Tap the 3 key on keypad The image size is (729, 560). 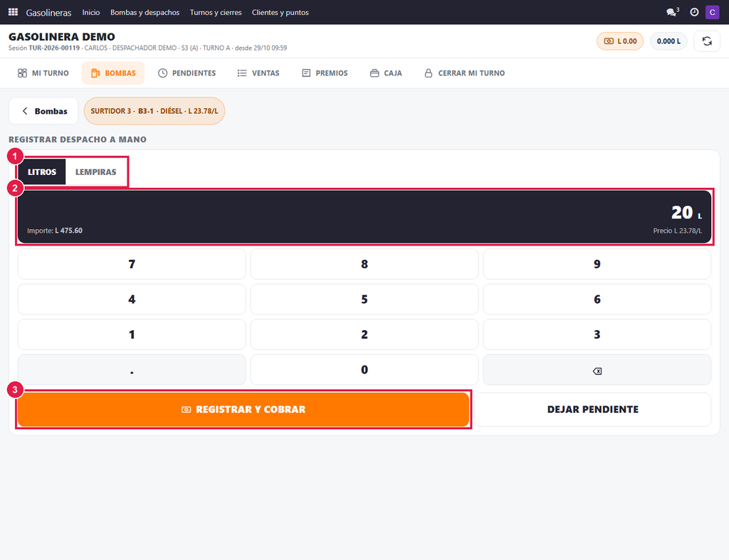coord(597,334)
